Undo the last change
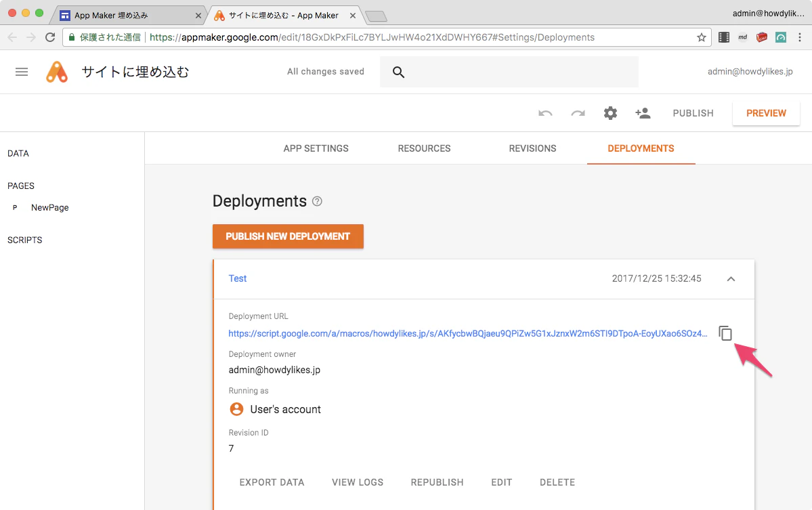812x510 pixels. tap(545, 113)
